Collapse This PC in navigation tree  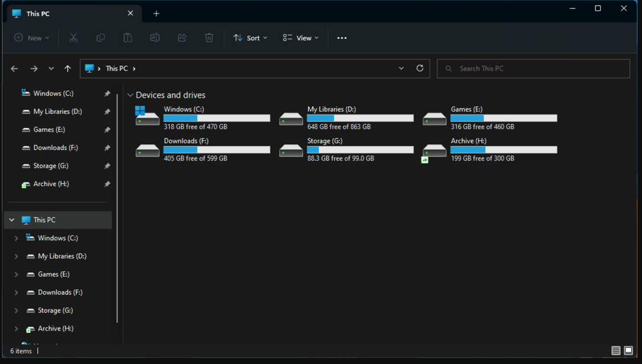click(x=12, y=220)
